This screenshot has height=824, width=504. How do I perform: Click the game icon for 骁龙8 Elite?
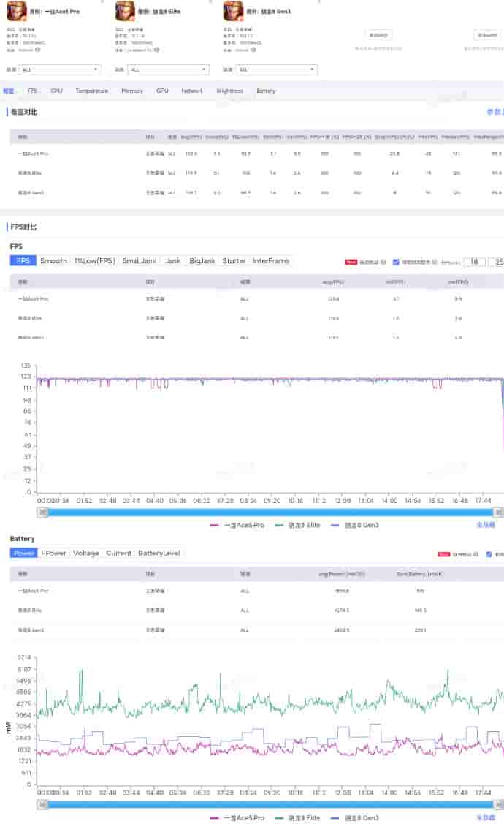click(126, 11)
